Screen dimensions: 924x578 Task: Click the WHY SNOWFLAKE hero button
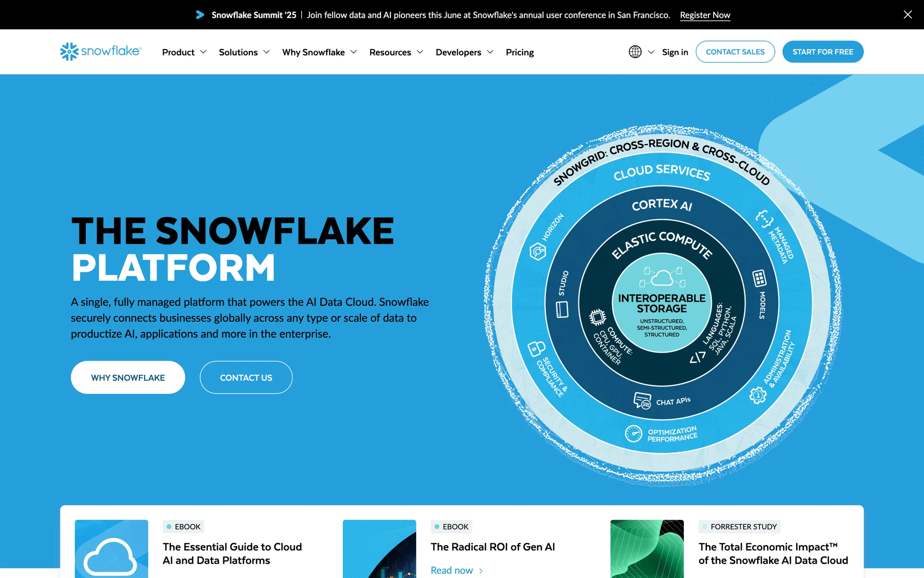click(128, 378)
